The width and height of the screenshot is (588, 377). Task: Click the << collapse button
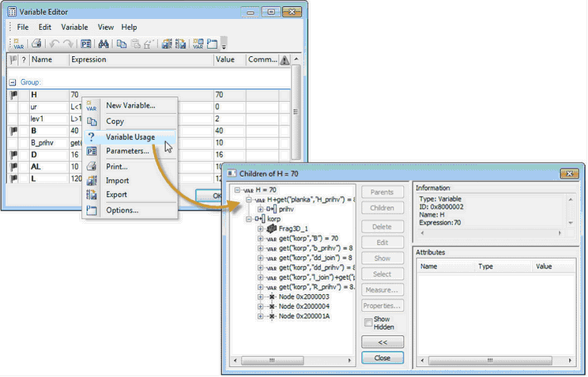coord(382,341)
